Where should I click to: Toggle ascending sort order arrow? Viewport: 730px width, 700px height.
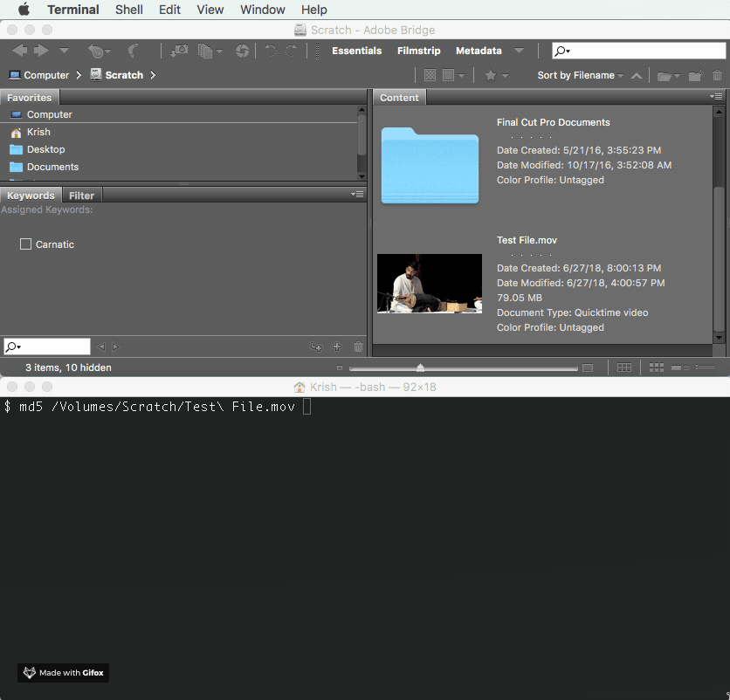point(637,75)
